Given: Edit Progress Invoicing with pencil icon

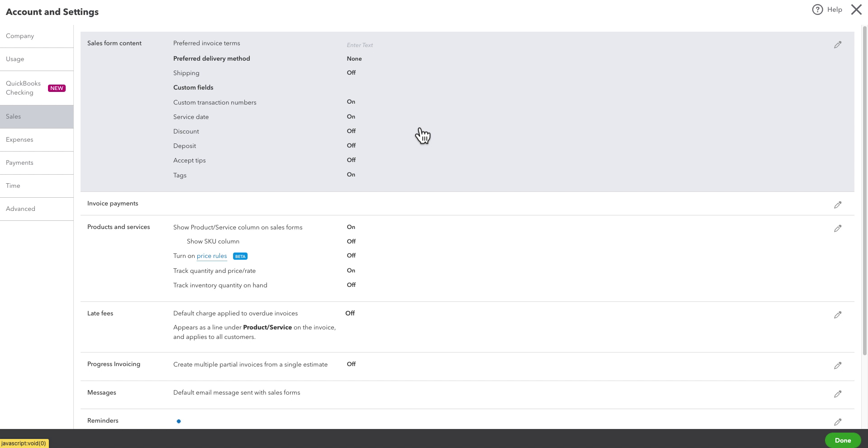Looking at the screenshot, I should [838, 366].
